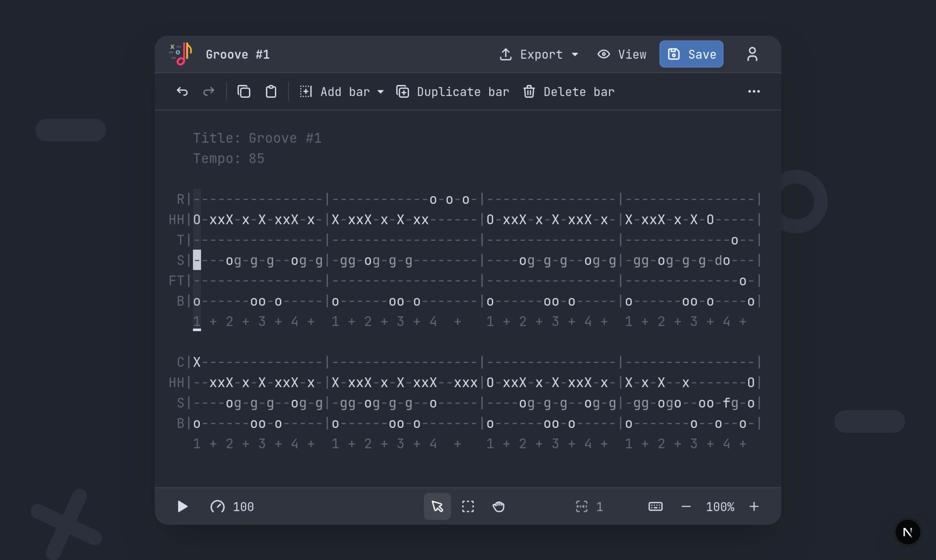
Task: Copy the selection with copy icon
Action: coord(244,92)
